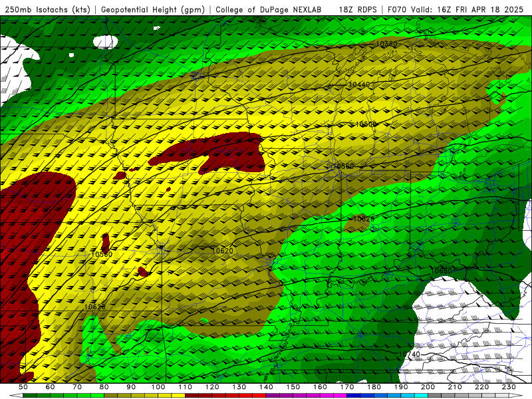Click the 110 value on the color scale
The height and width of the screenshot is (399, 532).
point(186,387)
